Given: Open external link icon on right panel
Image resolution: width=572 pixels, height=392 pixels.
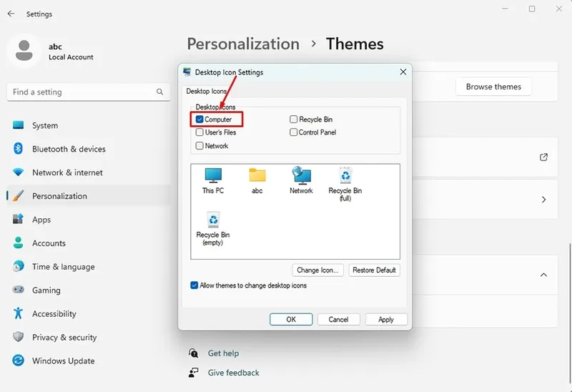Looking at the screenshot, I should (543, 157).
